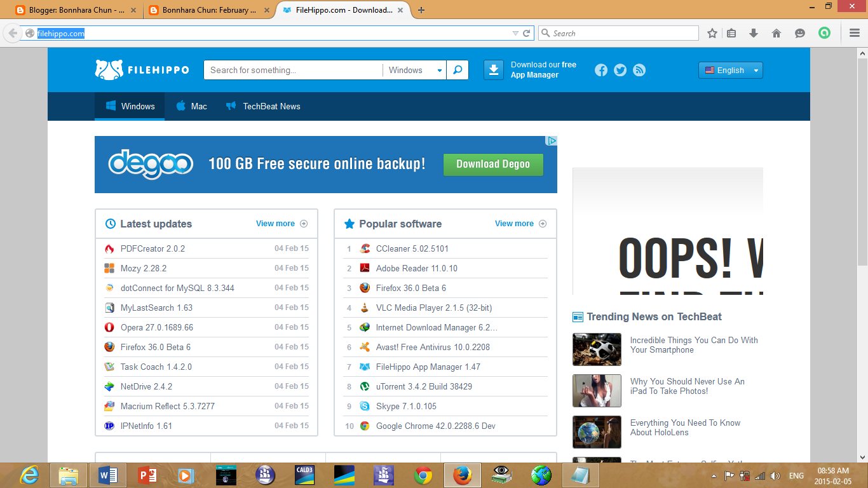Click the reload page button
Image resolution: width=868 pixels, height=488 pixels.
click(x=527, y=33)
